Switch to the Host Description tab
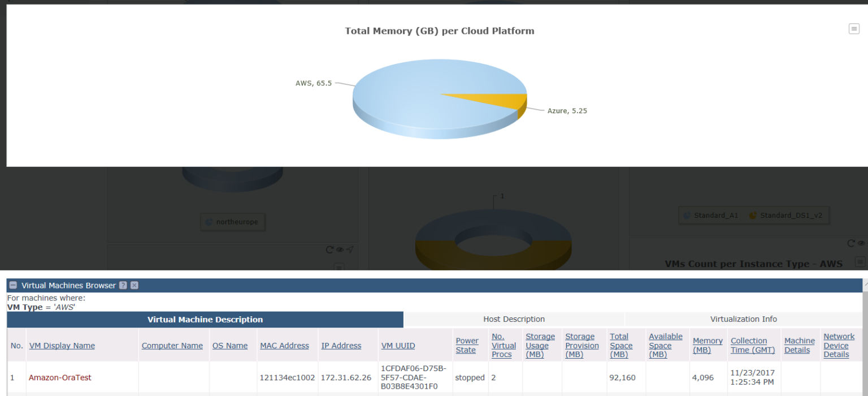Screen dimensions: 868x396 pyautogui.click(x=514, y=319)
